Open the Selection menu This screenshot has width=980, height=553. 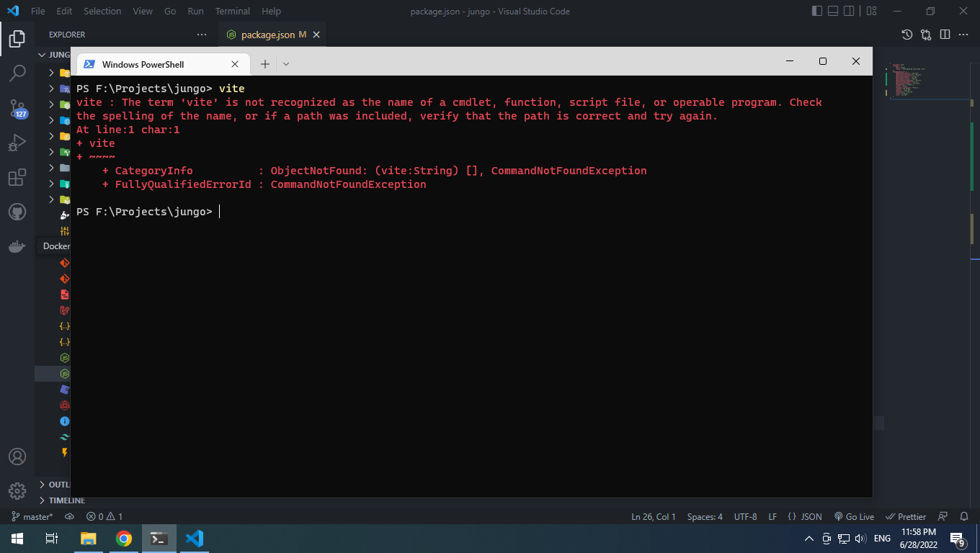(102, 11)
